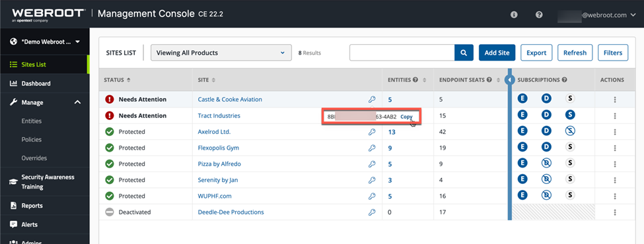
Task: Open the Filters button
Action: tap(613, 53)
